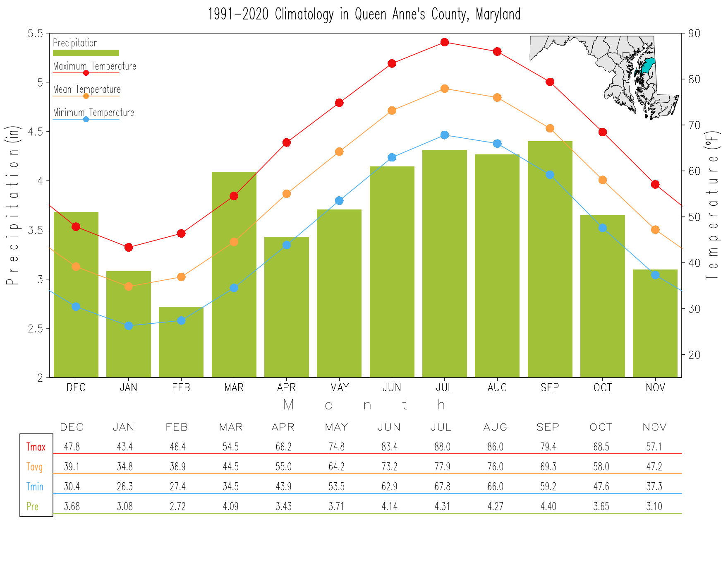728x563 pixels.
Task: Click the 47.8 value in Tmax row
Action: coord(72,447)
